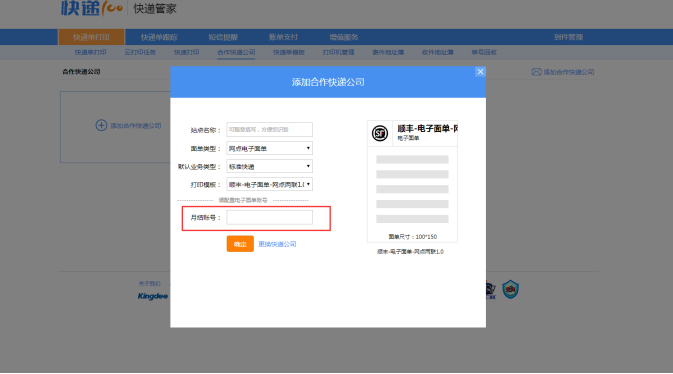The width and height of the screenshot is (673, 374).
Task: Open the 单号回收 submenu item
Action: point(484,52)
